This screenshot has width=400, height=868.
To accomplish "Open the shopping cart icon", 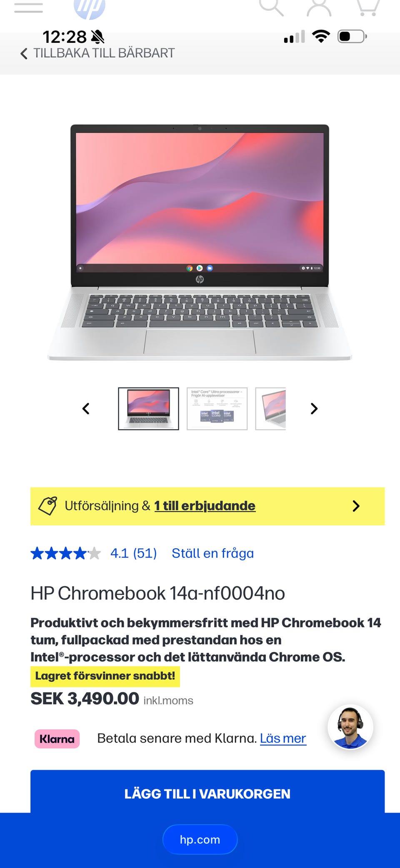I will (x=368, y=7).
